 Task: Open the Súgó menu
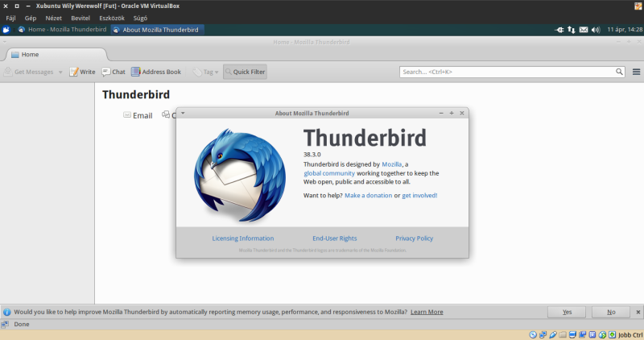pyautogui.click(x=140, y=18)
